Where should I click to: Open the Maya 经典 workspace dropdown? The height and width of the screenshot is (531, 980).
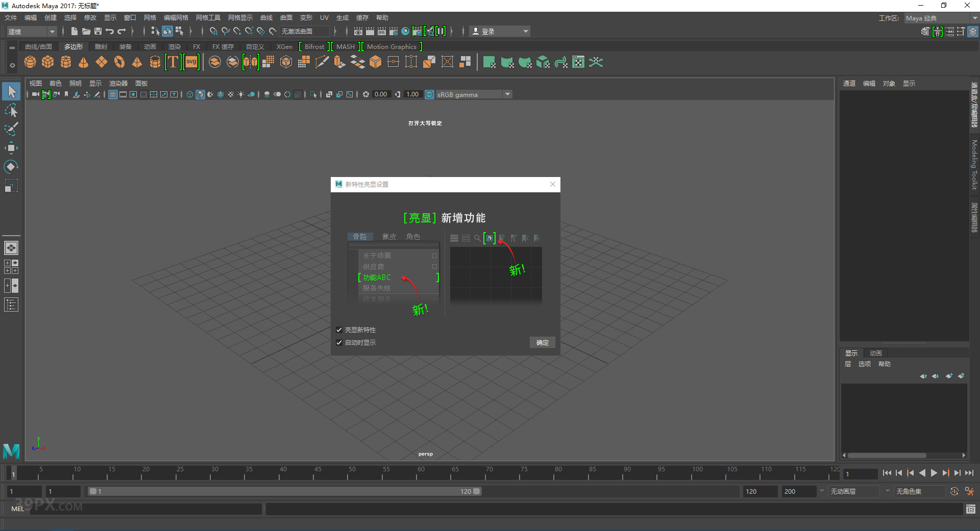[x=941, y=18]
